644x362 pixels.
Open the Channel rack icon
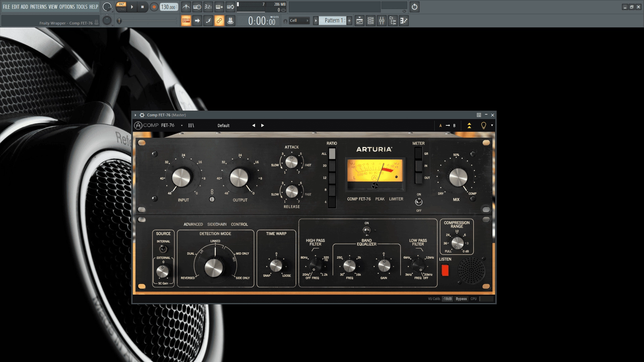pos(371,21)
